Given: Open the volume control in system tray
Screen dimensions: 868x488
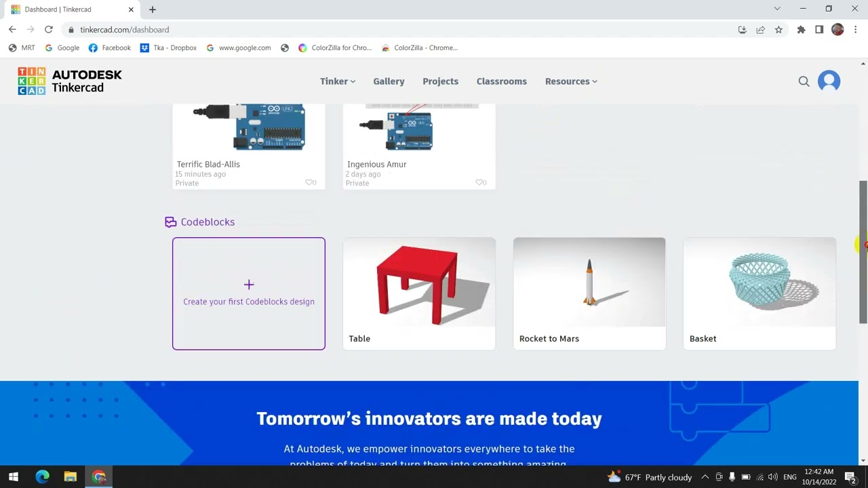Looking at the screenshot, I should click(x=772, y=477).
